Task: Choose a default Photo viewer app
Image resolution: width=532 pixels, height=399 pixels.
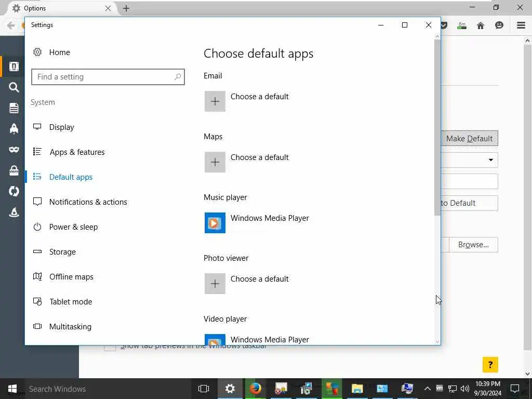Action: [247, 283]
